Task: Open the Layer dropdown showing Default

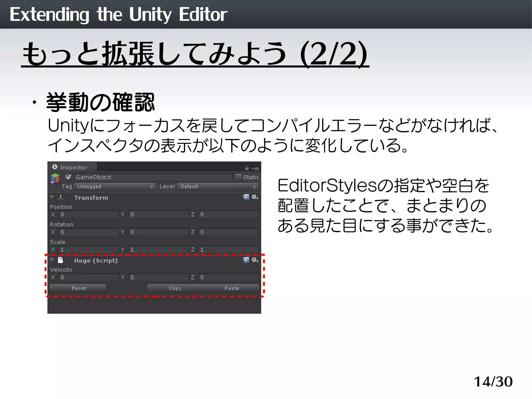Action: click(218, 187)
